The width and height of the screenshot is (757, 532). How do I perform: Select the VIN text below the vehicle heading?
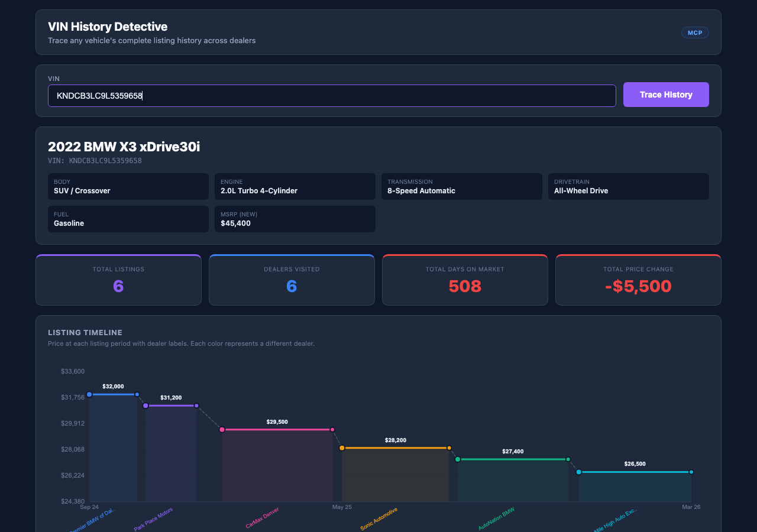pos(95,161)
